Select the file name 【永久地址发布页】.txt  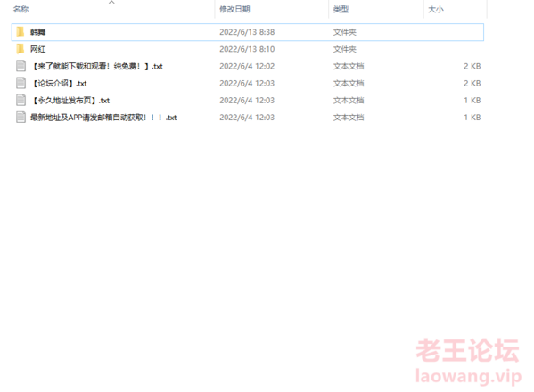70,101
